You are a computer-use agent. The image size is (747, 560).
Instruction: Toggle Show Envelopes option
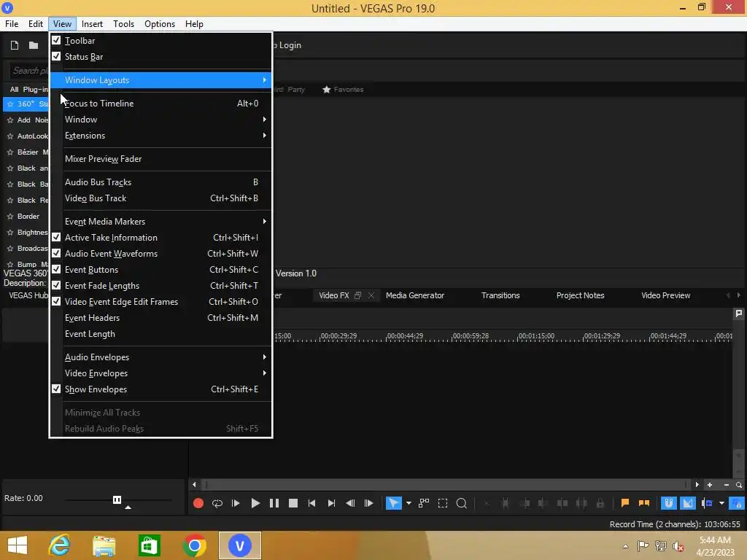click(160, 389)
